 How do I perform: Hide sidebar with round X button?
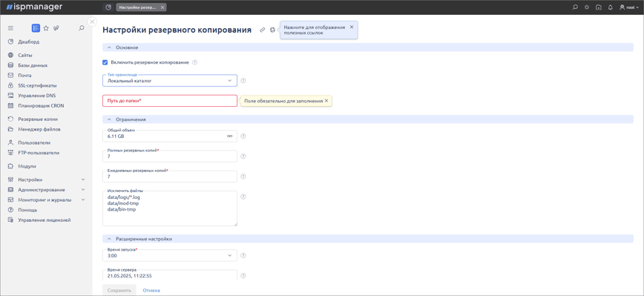click(93, 22)
